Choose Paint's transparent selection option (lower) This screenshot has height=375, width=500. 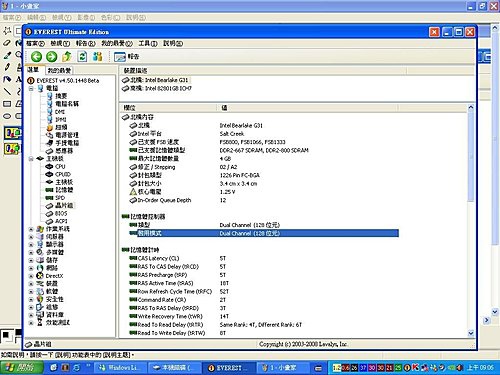click(x=12, y=149)
